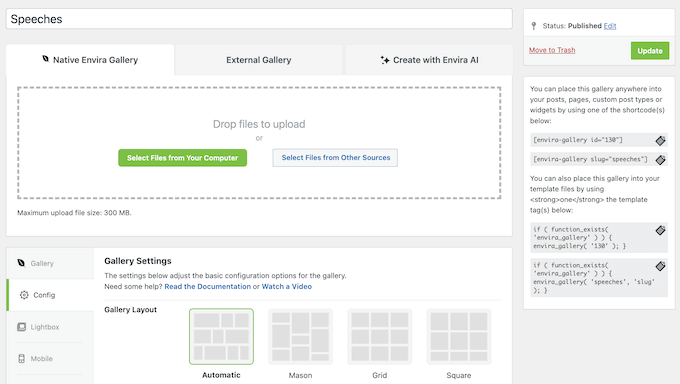Select the Config sidebar tab
The image size is (680, 384).
[50, 295]
